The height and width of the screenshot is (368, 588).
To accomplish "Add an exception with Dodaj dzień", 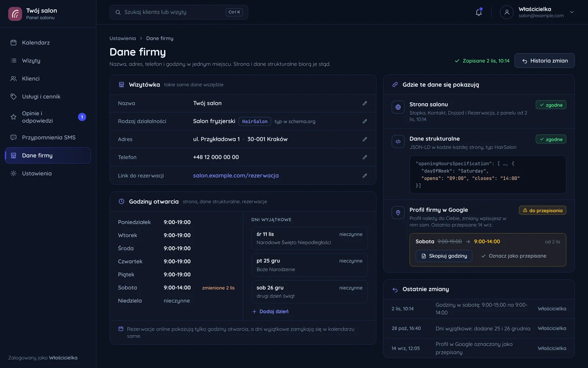I will pyautogui.click(x=270, y=312).
